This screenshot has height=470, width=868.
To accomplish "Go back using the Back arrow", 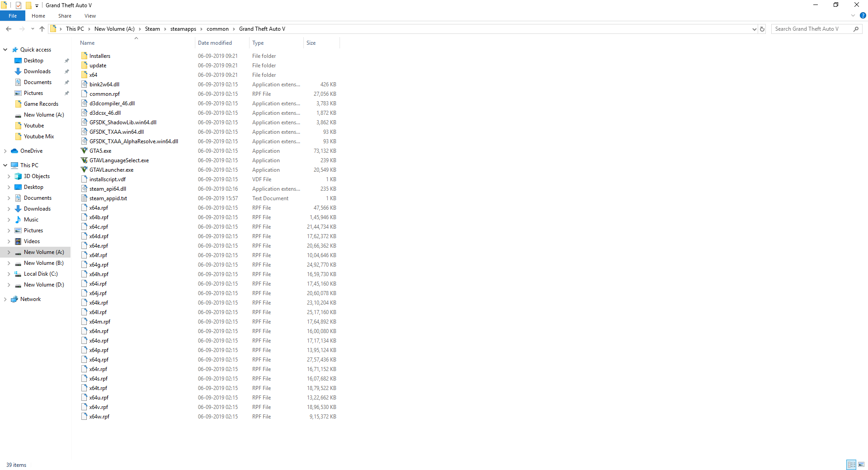I will click(9, 29).
